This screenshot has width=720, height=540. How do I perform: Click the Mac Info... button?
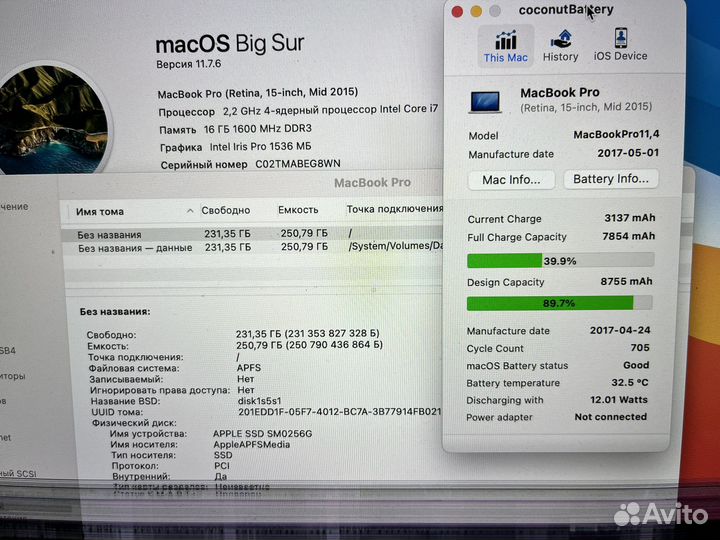[511, 180]
